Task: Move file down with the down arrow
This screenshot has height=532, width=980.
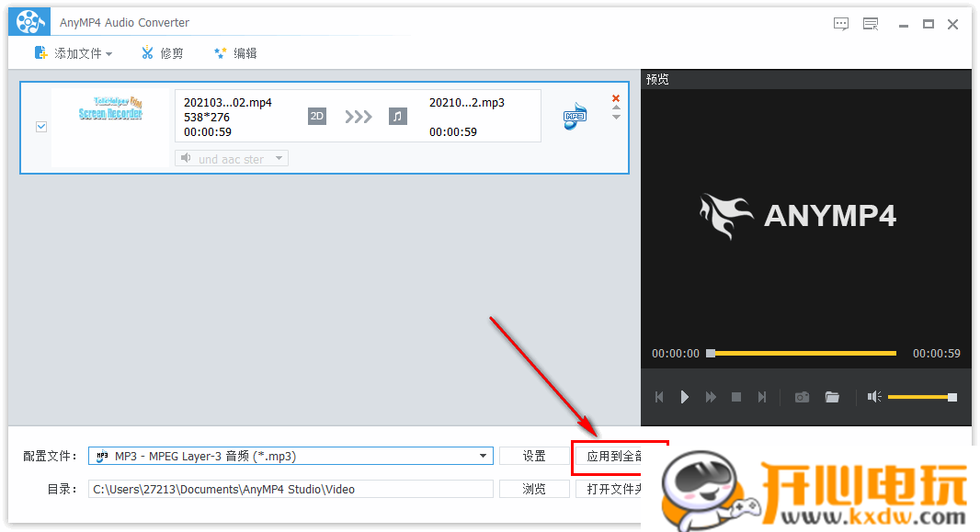Action: 616,117
